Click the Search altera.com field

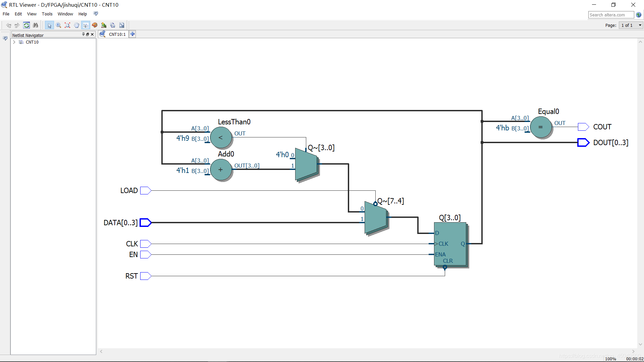coord(611,15)
